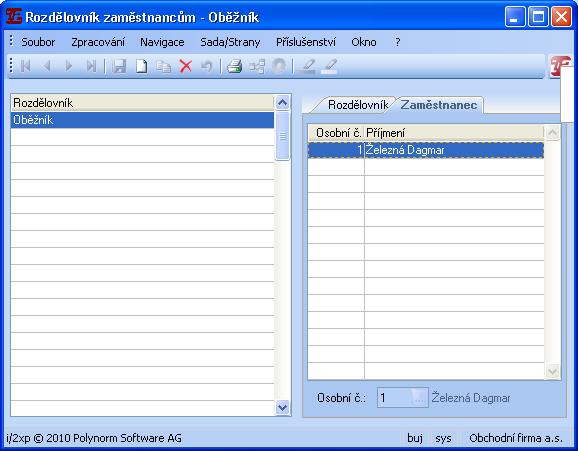Image resolution: width=578 pixels, height=451 pixels.
Task: Click the Osobní č. input field
Action: (394, 398)
